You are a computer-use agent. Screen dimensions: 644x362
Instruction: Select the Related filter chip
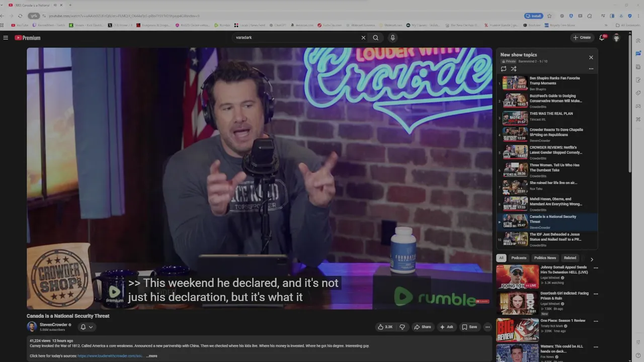pyautogui.click(x=570, y=258)
